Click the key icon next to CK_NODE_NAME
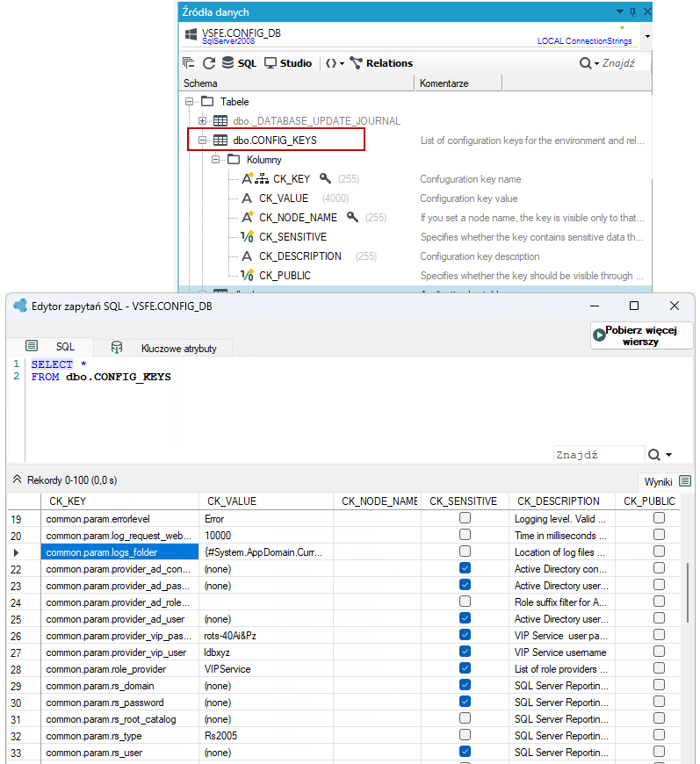Viewport: 700px width, 764px height. (352, 217)
